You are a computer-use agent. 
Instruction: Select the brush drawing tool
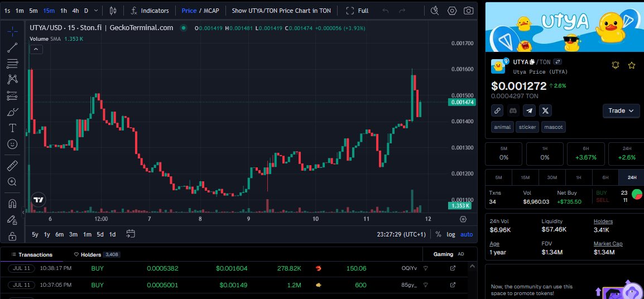12,112
